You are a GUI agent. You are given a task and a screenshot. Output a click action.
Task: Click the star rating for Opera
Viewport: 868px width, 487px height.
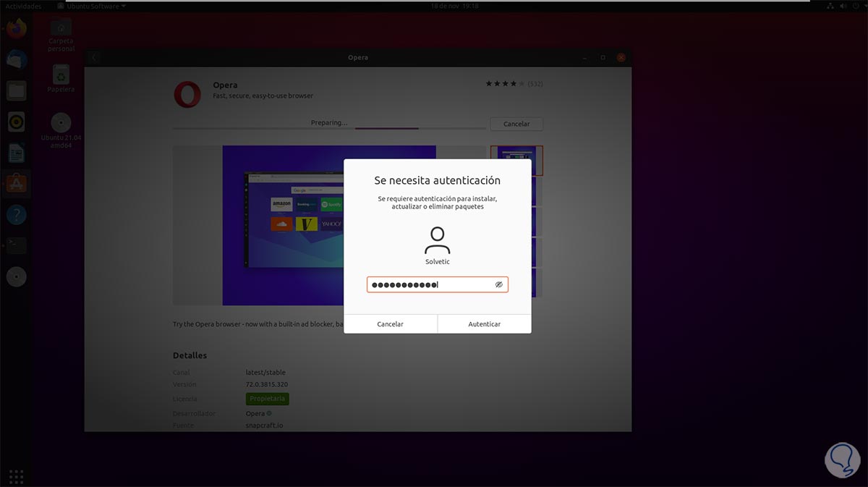(x=506, y=84)
